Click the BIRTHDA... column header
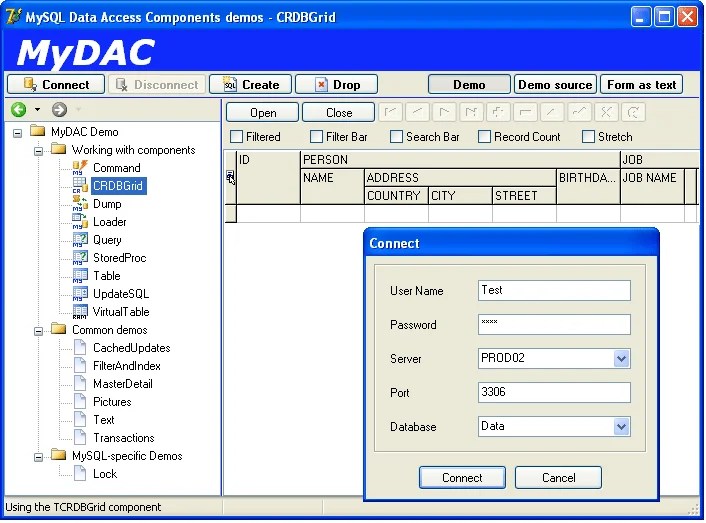Image resolution: width=706 pixels, height=523 pixels. click(x=588, y=186)
